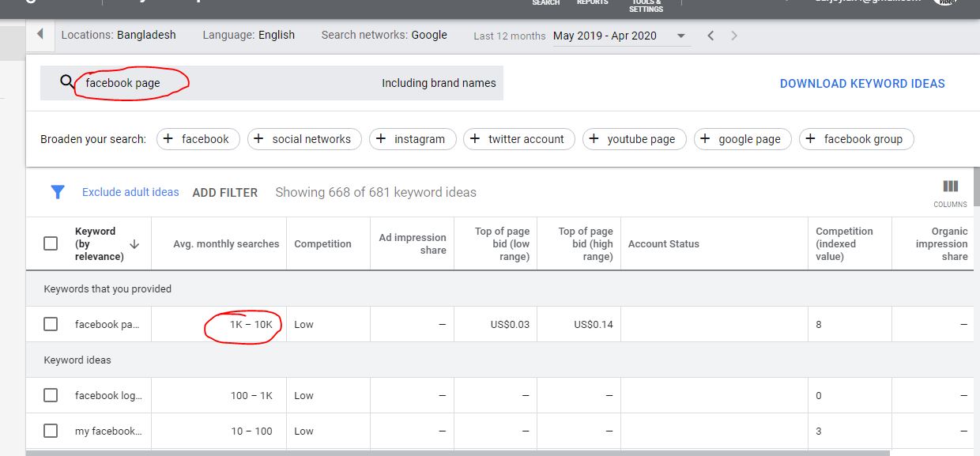Viewport: 980px width, 456px height.
Task: Click the 'Exclude adult ideas' filter link
Action: tap(130, 192)
